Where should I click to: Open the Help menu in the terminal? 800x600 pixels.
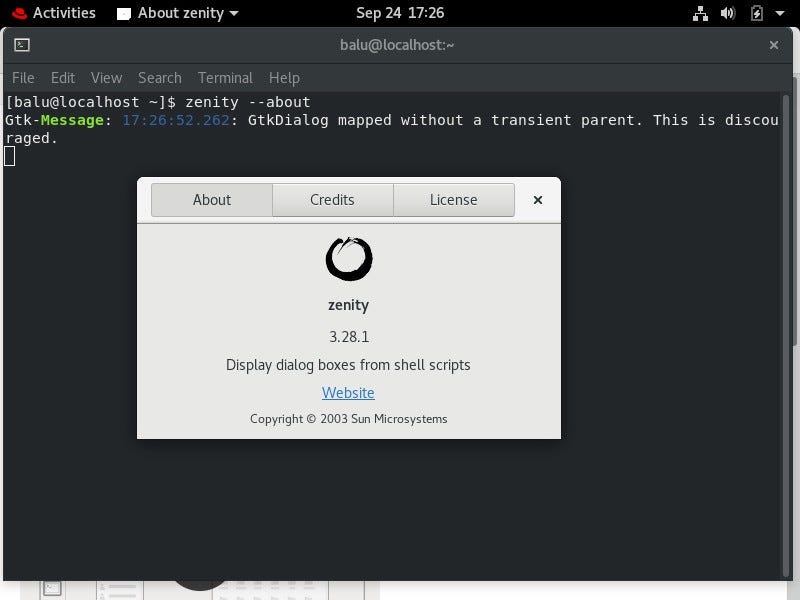pyautogui.click(x=284, y=78)
